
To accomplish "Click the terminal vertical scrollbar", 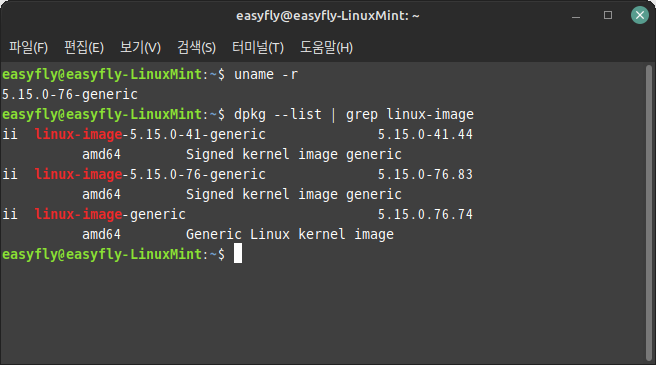I will pyautogui.click(x=649, y=213).
